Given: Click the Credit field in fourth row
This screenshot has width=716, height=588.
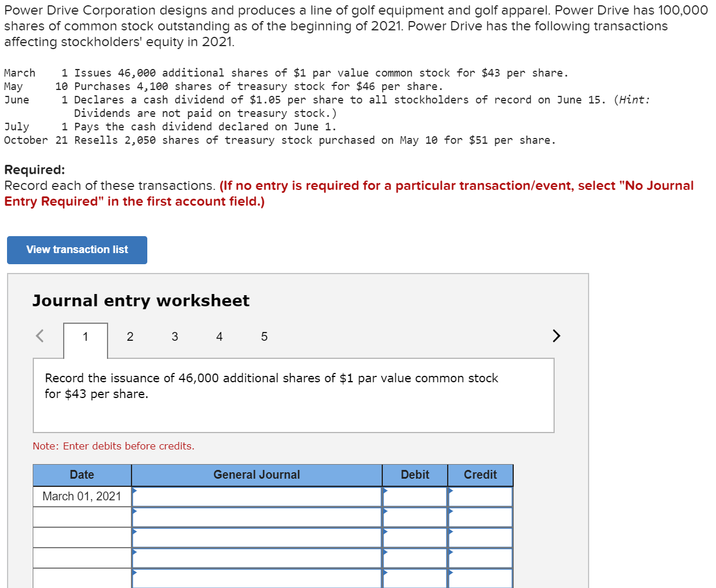Looking at the screenshot, I should pyautogui.click(x=480, y=558).
